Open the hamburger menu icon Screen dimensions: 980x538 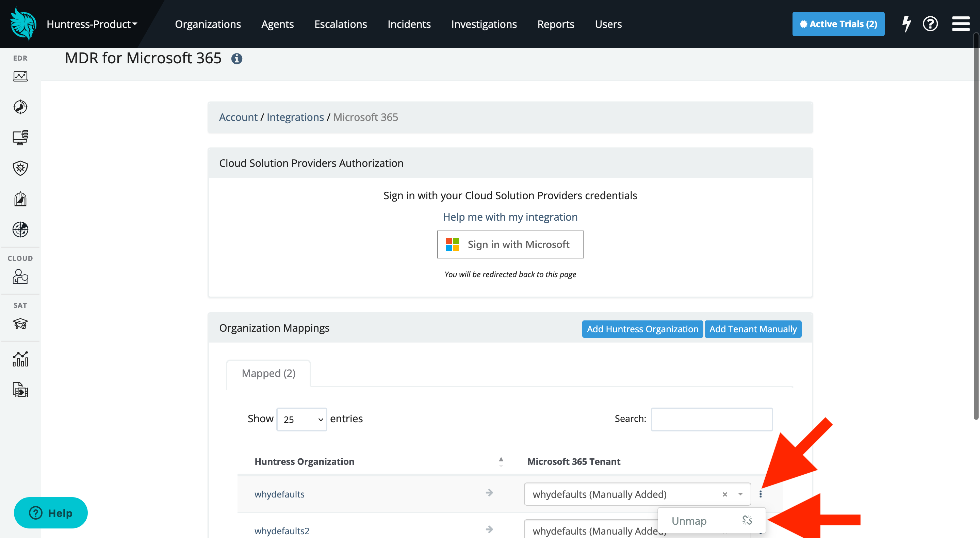pyautogui.click(x=961, y=24)
